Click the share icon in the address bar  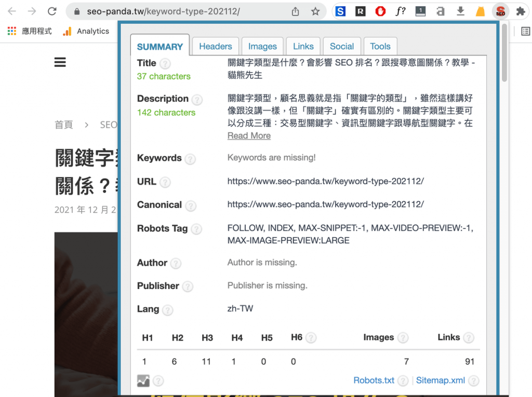(296, 11)
